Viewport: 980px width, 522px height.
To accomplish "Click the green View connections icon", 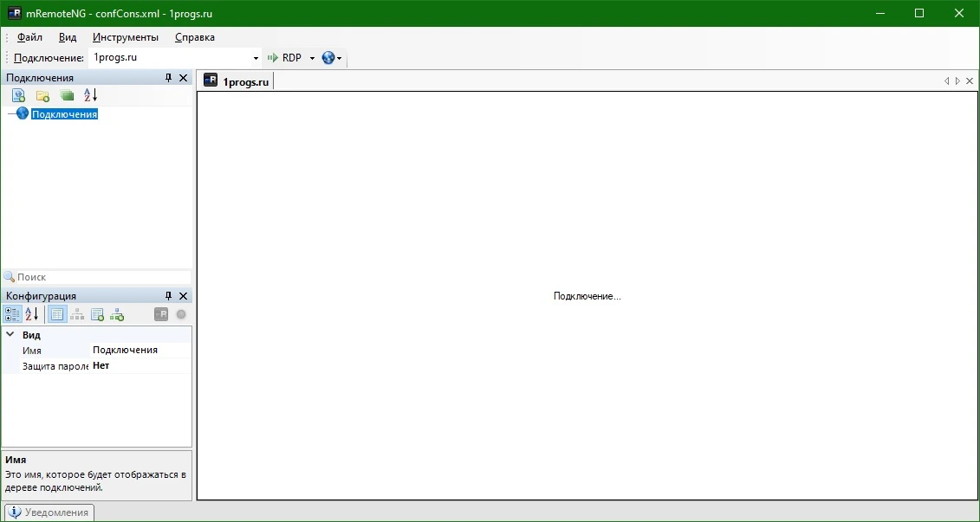I will point(67,95).
